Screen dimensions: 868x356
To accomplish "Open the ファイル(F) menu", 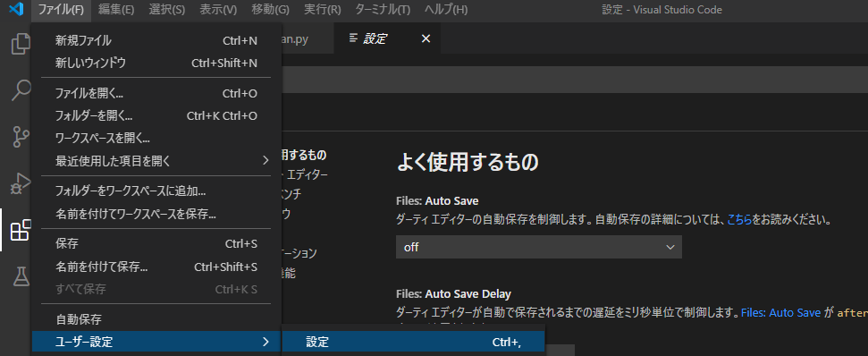I will [x=61, y=10].
